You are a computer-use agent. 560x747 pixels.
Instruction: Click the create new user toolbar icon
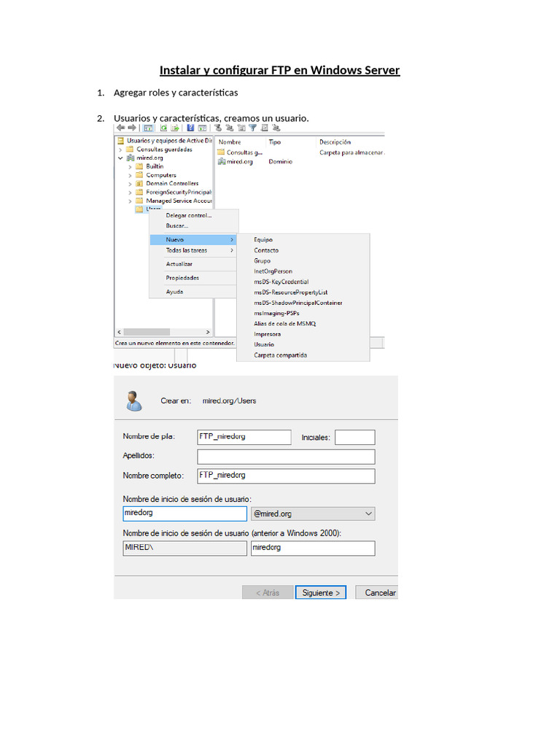tap(218, 128)
